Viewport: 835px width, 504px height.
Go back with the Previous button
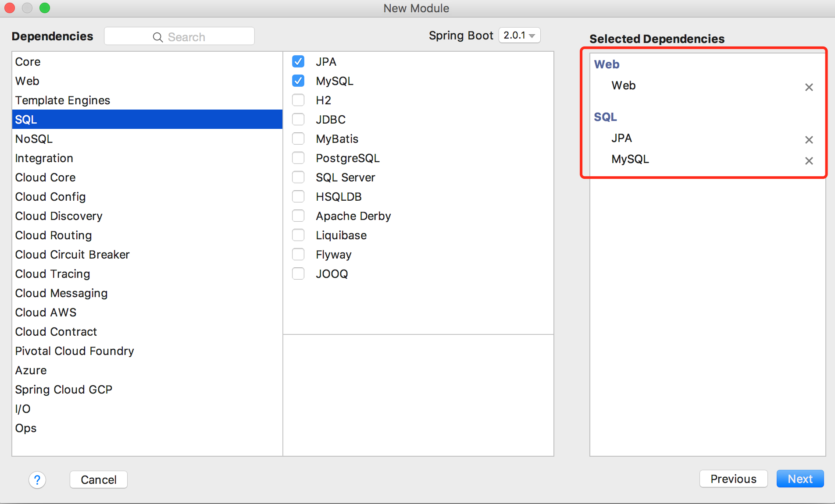pyautogui.click(x=733, y=479)
